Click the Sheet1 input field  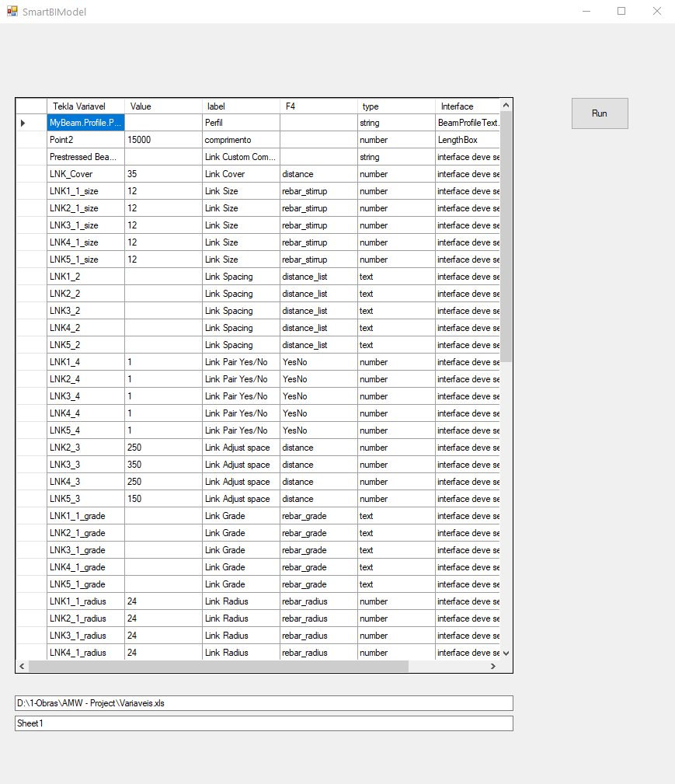[x=264, y=723]
